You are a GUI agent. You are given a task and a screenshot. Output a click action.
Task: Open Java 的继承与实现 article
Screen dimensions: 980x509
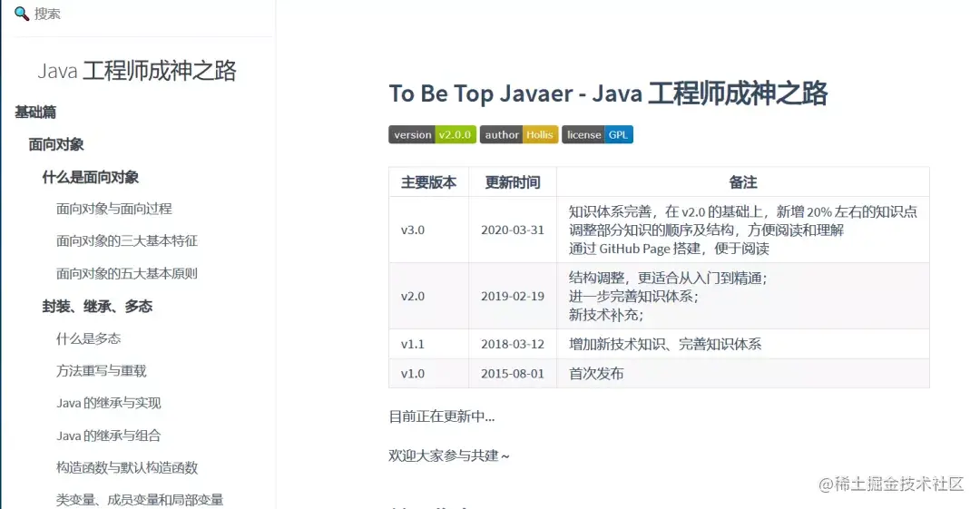[109, 404]
